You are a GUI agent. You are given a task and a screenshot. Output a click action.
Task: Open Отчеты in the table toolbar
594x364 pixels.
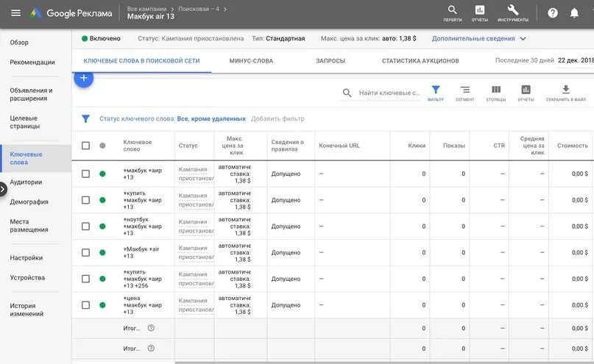coord(526,93)
